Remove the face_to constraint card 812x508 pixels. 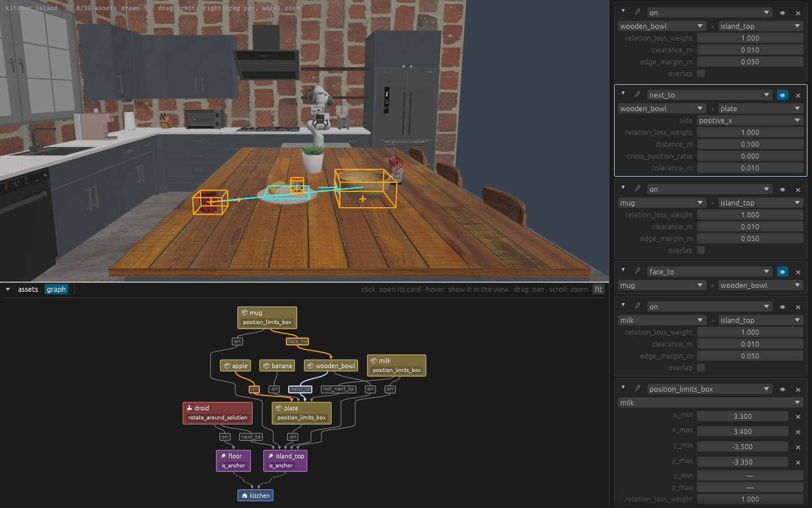tap(798, 272)
